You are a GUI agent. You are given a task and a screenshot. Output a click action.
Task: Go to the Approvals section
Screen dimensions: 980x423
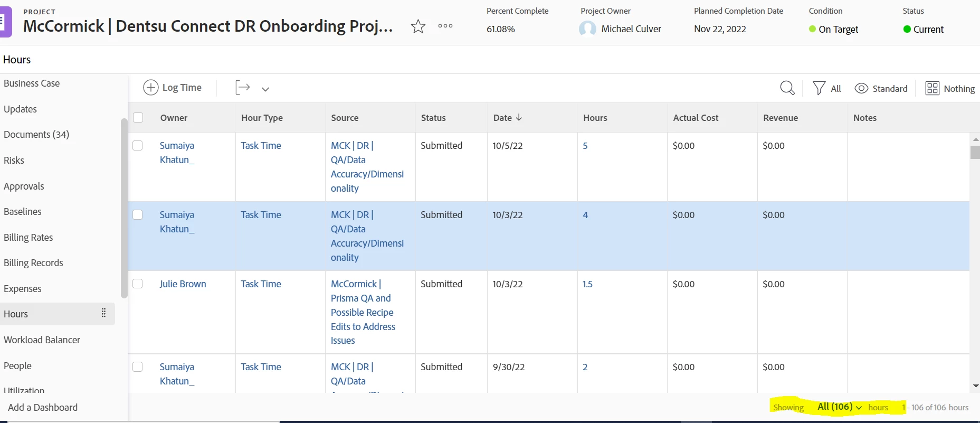point(24,186)
